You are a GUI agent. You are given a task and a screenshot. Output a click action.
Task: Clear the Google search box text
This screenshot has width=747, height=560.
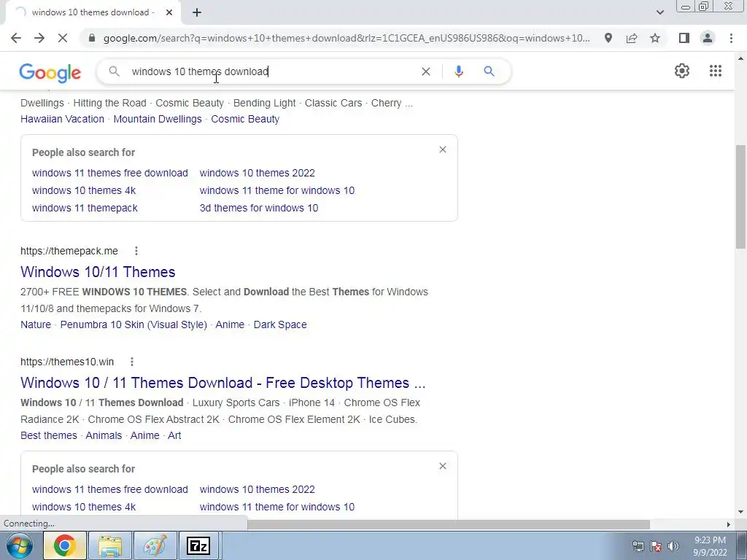pos(426,71)
